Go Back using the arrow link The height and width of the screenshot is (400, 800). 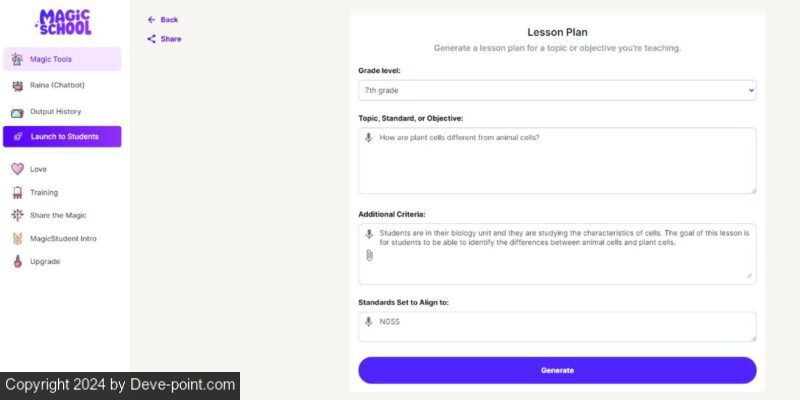coord(163,20)
